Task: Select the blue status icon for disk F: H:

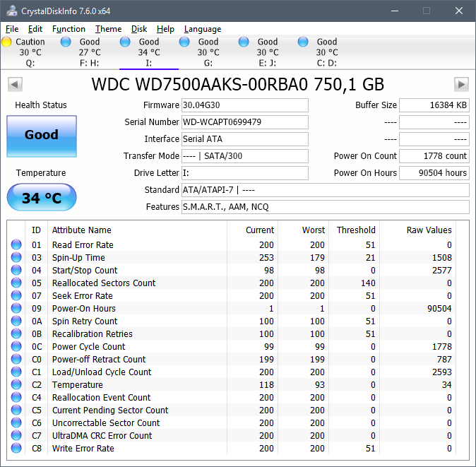Action: click(66, 42)
